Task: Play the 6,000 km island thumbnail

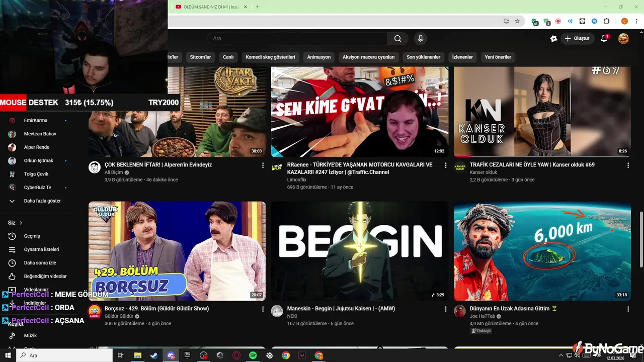Action: point(542,251)
